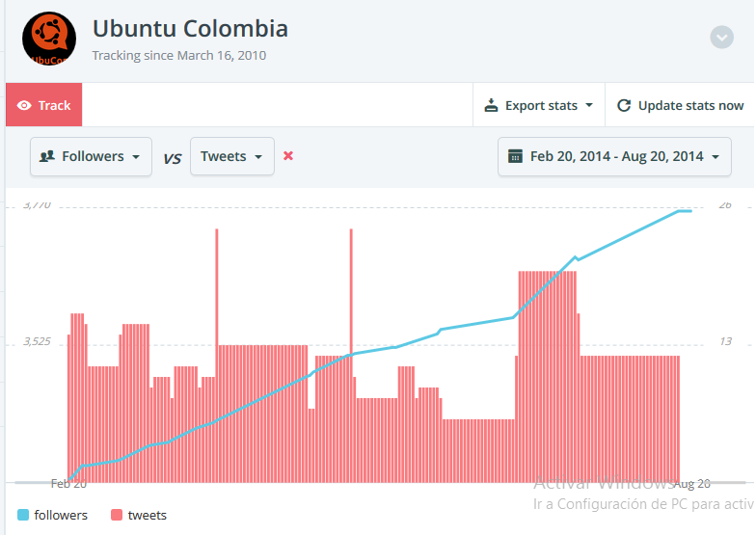Click the calendar icon in date selector

515,156
